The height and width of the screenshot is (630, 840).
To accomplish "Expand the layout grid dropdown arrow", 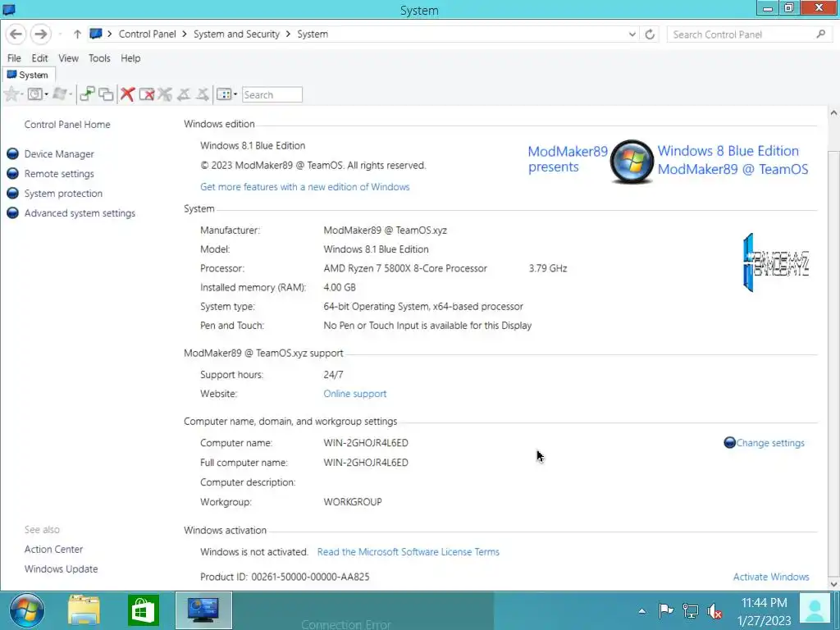I will 235,94.
